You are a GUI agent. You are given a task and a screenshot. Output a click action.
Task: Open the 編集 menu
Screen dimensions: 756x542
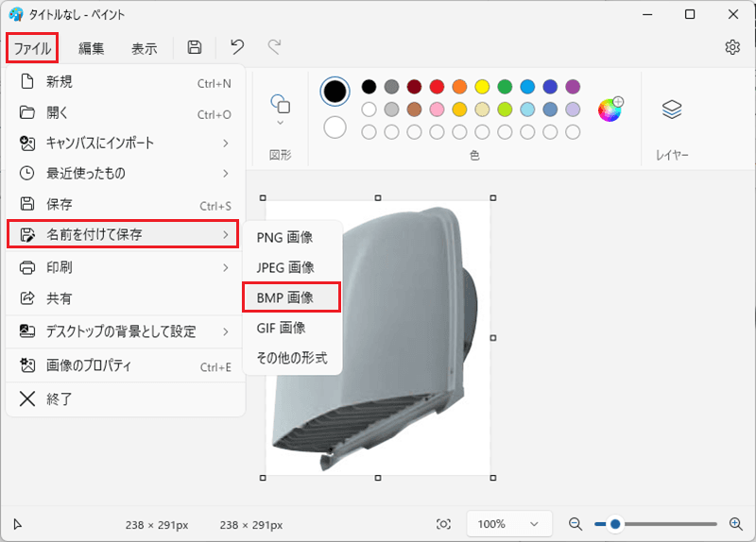(x=91, y=48)
